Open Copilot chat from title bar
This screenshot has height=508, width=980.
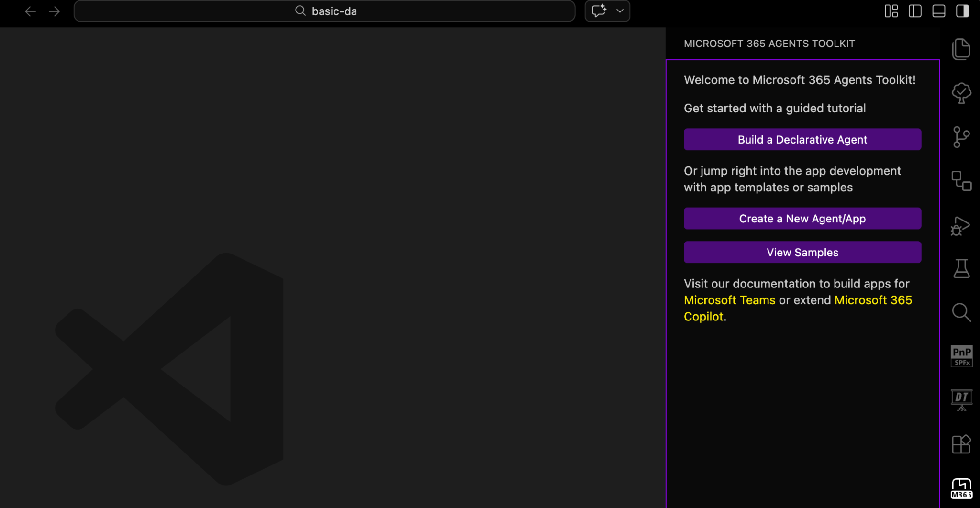point(599,11)
